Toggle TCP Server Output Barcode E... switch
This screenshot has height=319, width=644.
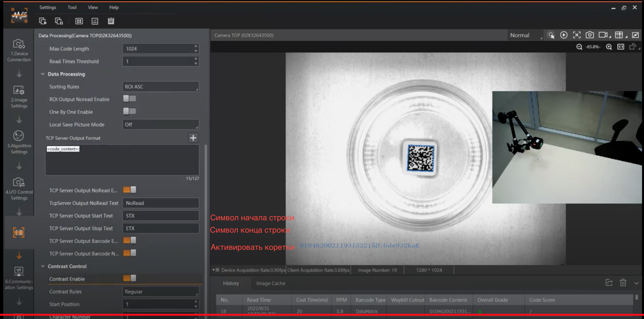tap(129, 240)
